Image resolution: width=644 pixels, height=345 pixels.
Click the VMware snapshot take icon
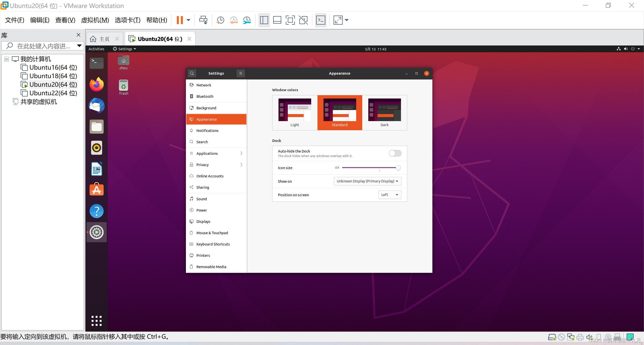pos(220,20)
